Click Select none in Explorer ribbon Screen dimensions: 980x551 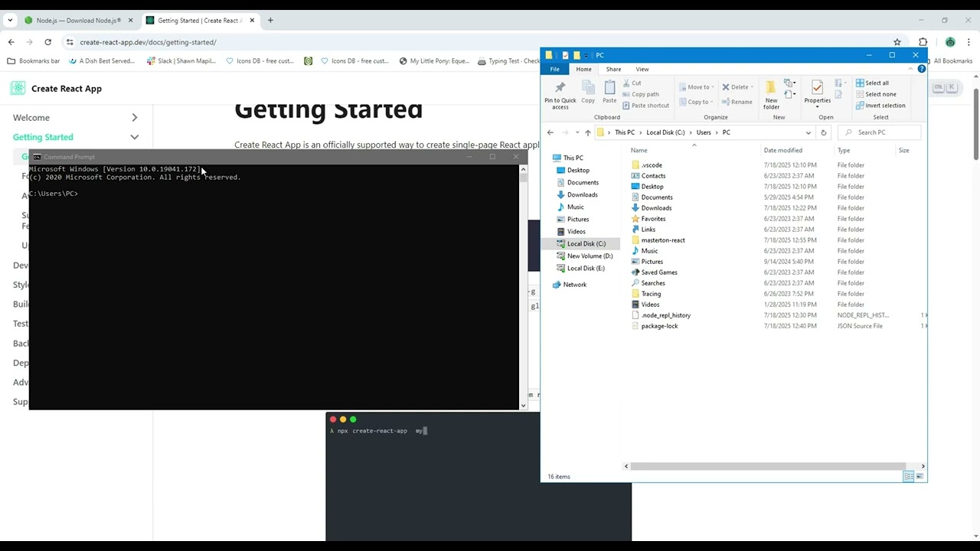[875, 94]
